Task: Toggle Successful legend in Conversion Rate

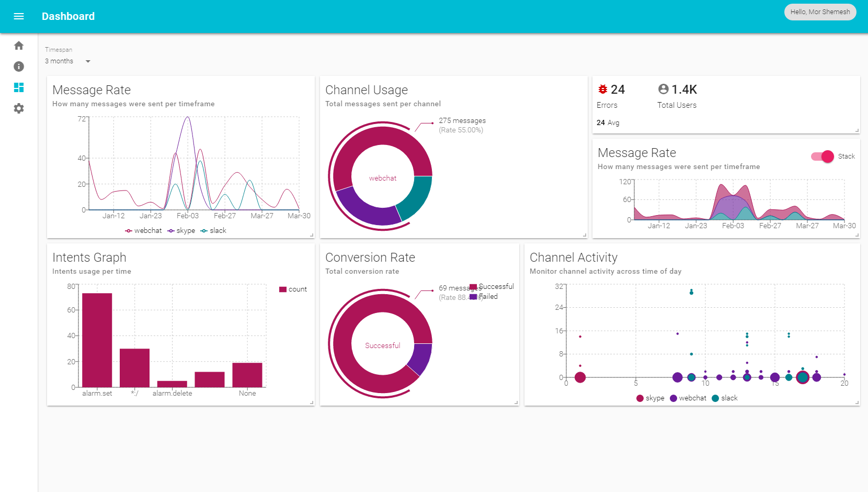Action: tap(492, 287)
